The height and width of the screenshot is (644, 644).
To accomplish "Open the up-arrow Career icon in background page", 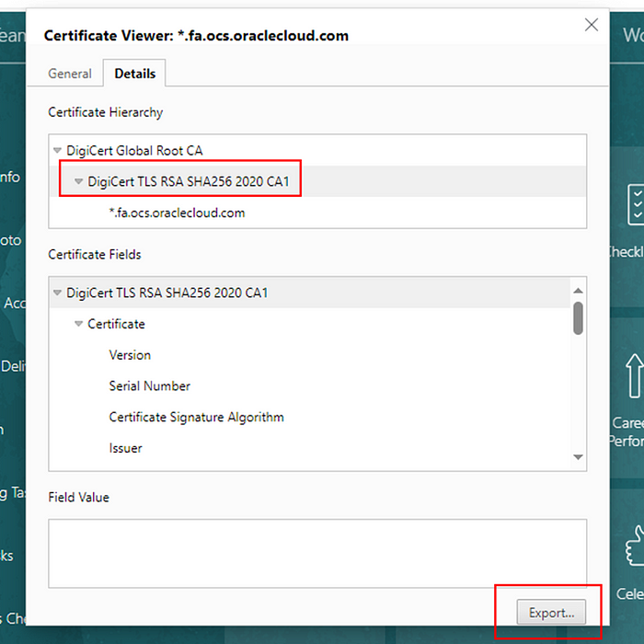I will click(x=635, y=375).
